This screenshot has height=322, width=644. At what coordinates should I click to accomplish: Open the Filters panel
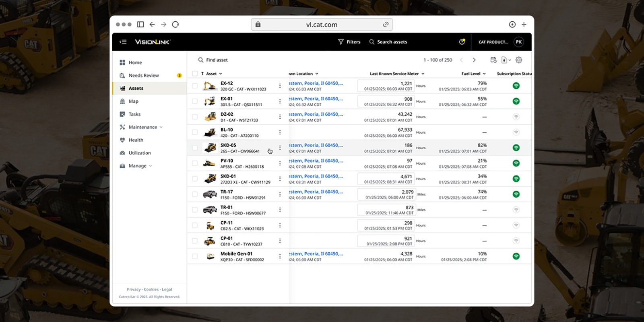pos(349,42)
